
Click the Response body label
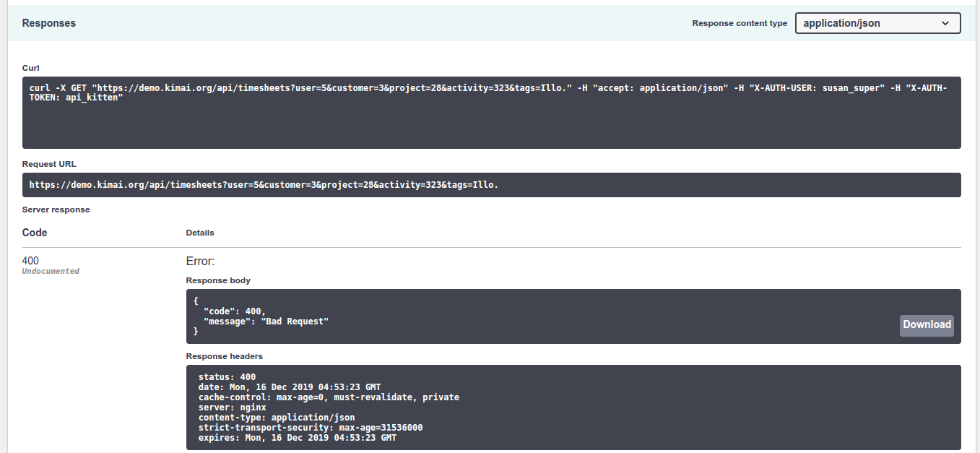(218, 280)
